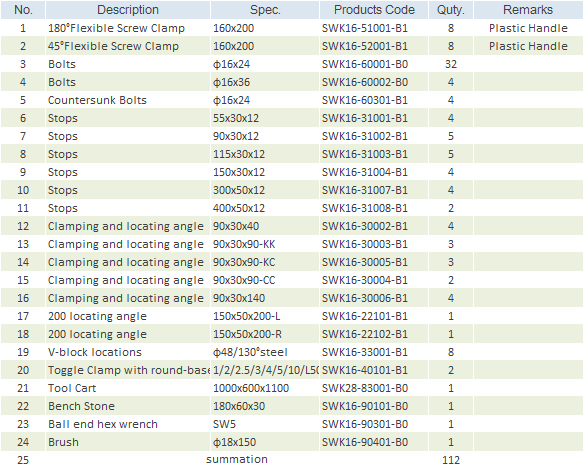Select the V-block locations cell
The height and width of the screenshot is (469, 583).
tap(128, 352)
